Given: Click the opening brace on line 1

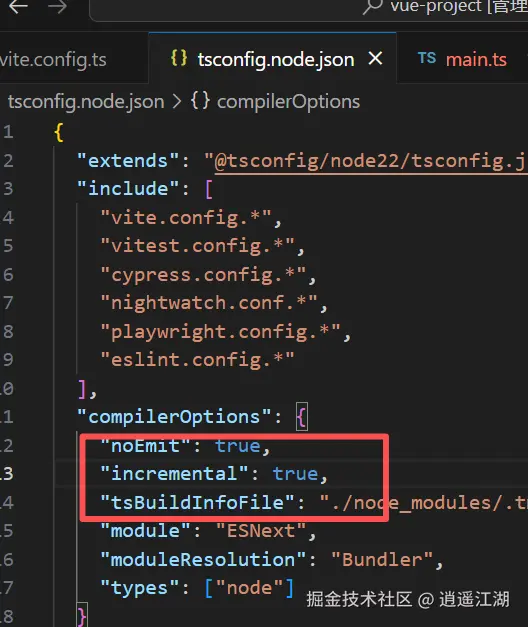Looking at the screenshot, I should [x=59, y=132].
